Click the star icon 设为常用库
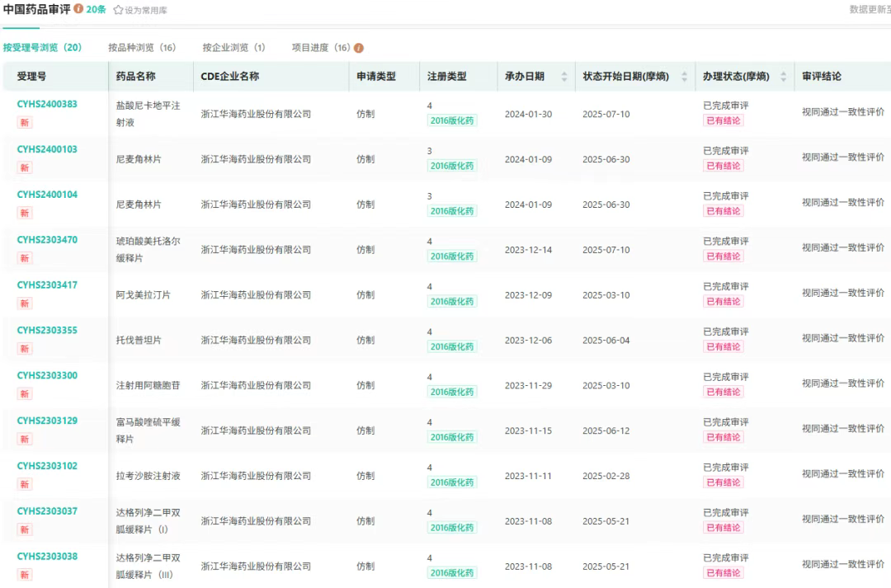The height and width of the screenshot is (588, 891). [118, 10]
